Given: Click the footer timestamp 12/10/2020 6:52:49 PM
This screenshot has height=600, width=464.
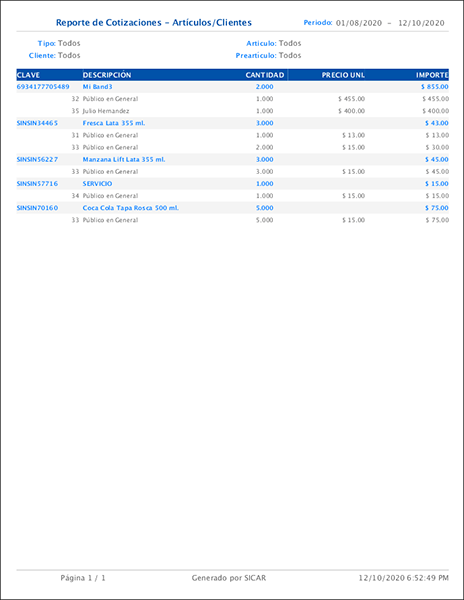Looking at the screenshot, I should coord(404,578).
